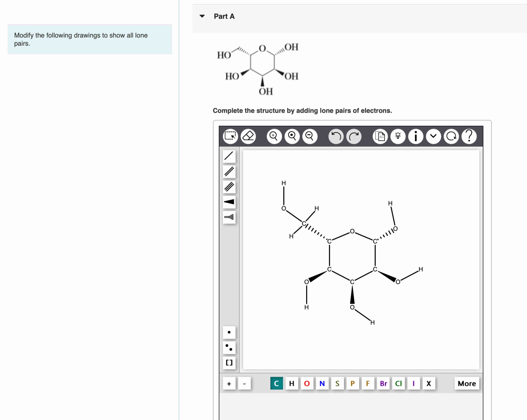527x420 pixels.
Task: Select the positive charge button
Action: point(229,383)
